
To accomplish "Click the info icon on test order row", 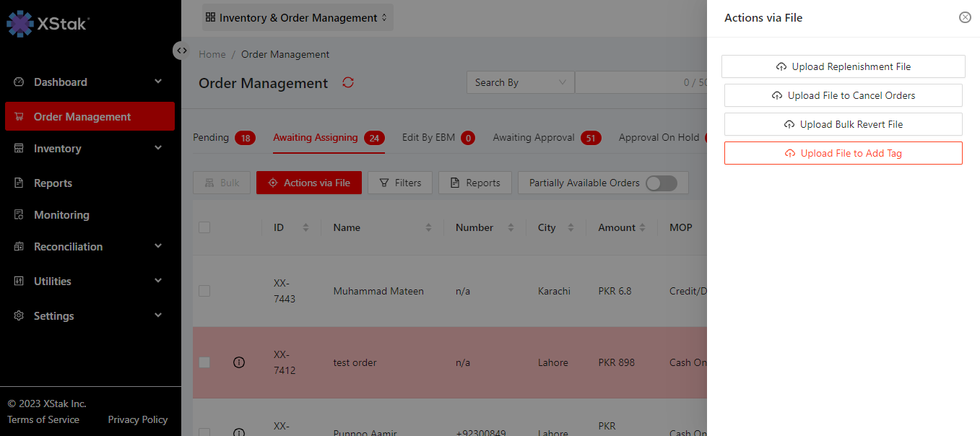I will click(x=239, y=362).
